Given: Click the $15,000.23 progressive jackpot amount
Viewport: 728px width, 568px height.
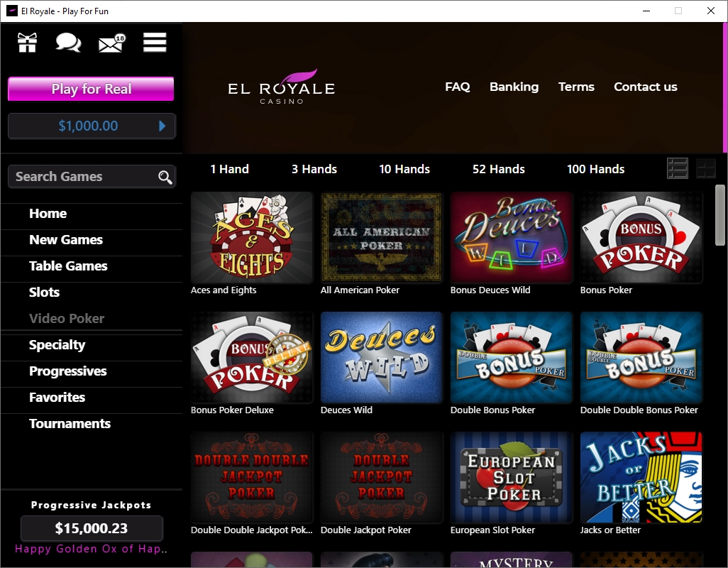Looking at the screenshot, I should tap(92, 528).
